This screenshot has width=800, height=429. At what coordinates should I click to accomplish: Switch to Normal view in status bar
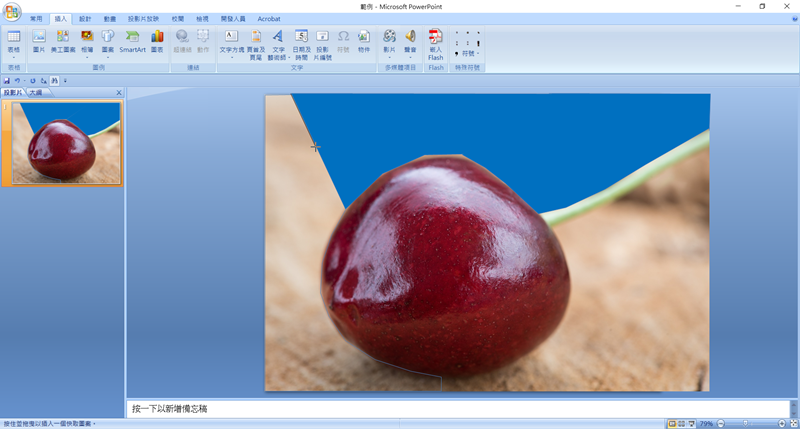[x=671, y=424]
